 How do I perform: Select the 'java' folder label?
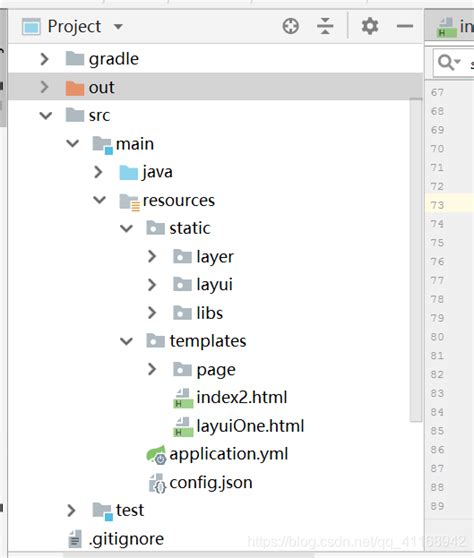(x=158, y=173)
